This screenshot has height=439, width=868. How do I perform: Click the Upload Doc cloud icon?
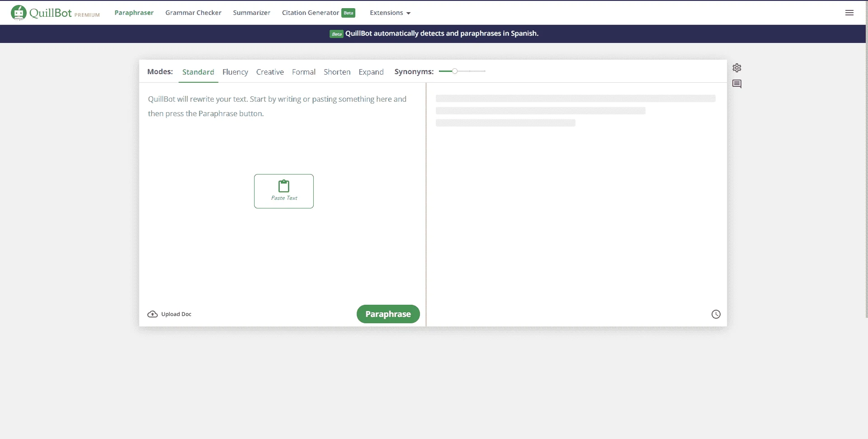(153, 314)
